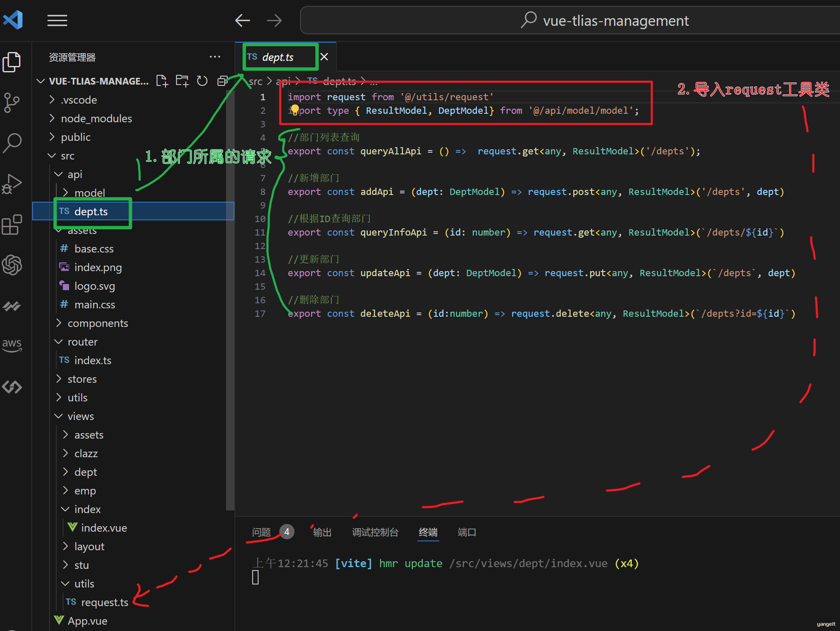Click the deleteApi identifier on line 17
The height and width of the screenshot is (631, 840).
pos(385,313)
